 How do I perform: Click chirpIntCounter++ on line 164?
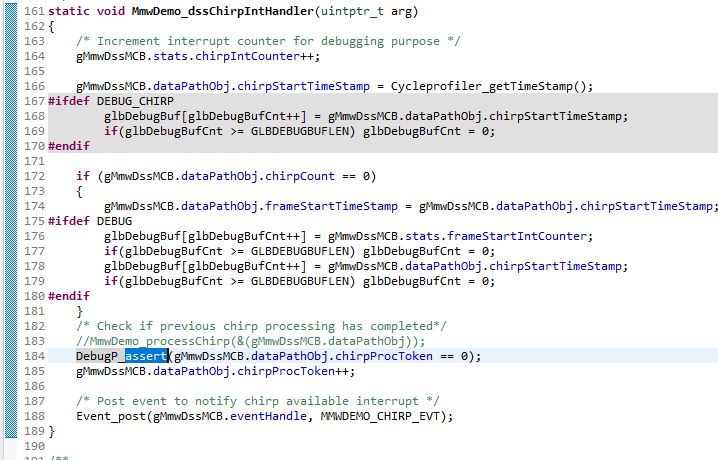pos(255,56)
